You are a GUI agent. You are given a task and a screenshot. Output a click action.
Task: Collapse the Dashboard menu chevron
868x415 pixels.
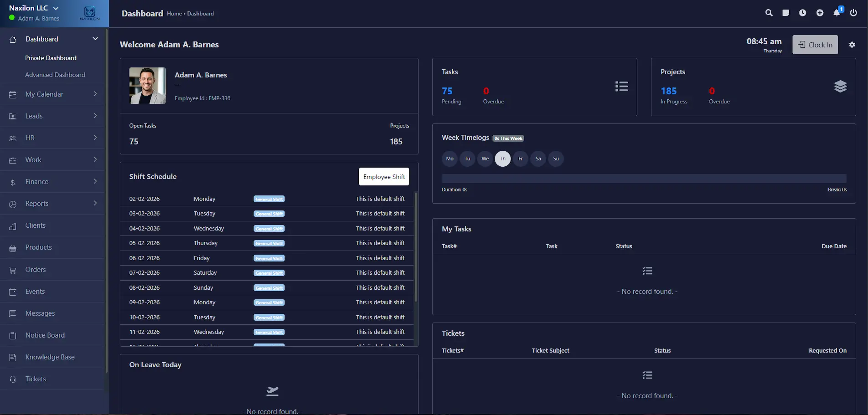click(95, 39)
